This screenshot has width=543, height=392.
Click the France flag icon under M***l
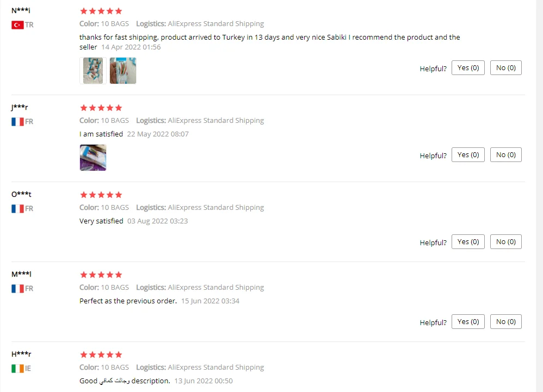[17, 289]
